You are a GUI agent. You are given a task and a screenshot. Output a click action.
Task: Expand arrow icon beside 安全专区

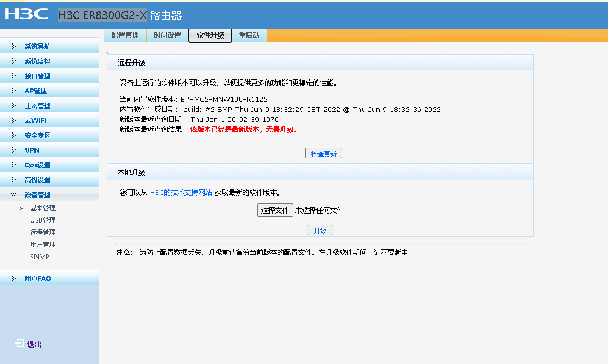click(x=14, y=135)
